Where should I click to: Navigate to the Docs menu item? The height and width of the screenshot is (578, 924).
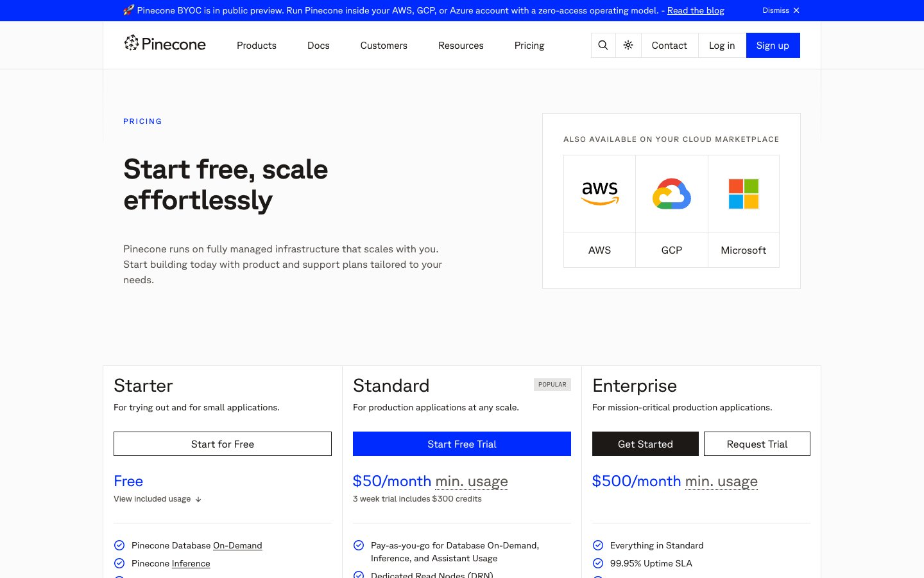[318, 45]
